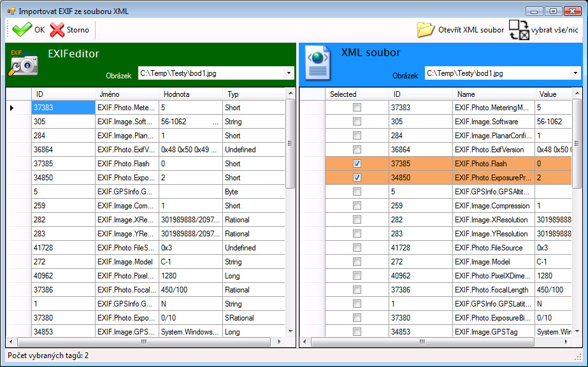Click the green checkmark OK icon
Image resolution: width=588 pixels, height=367 pixels.
click(x=22, y=29)
